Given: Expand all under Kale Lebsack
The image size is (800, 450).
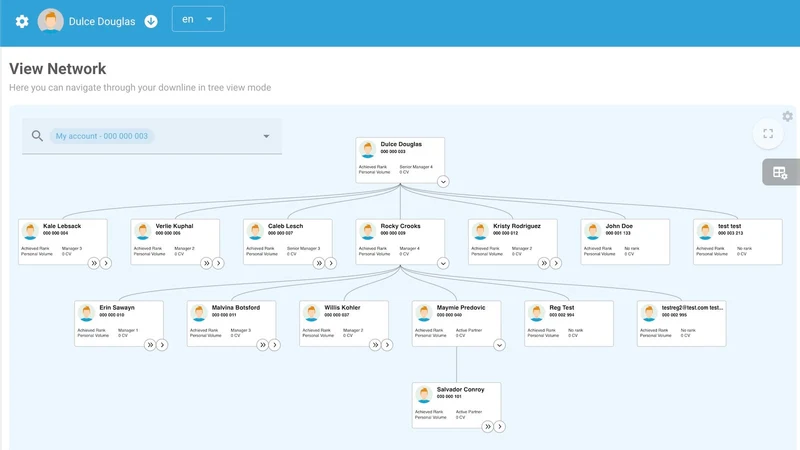Looking at the screenshot, I should (93, 263).
